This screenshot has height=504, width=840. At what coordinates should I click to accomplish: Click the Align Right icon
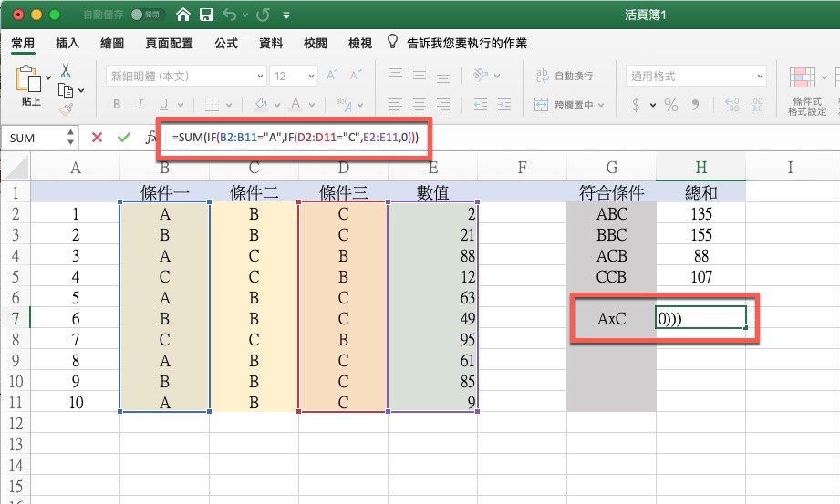pyautogui.click(x=443, y=105)
